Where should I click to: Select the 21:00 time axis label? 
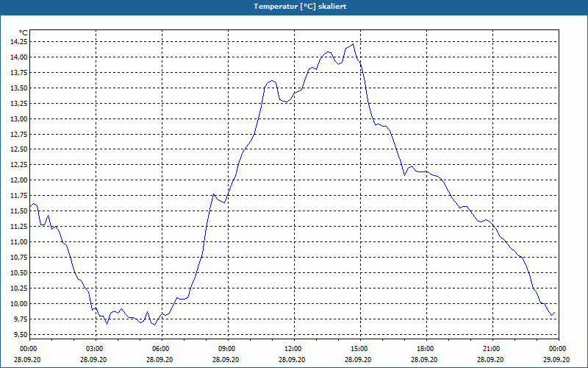pyautogui.click(x=492, y=349)
